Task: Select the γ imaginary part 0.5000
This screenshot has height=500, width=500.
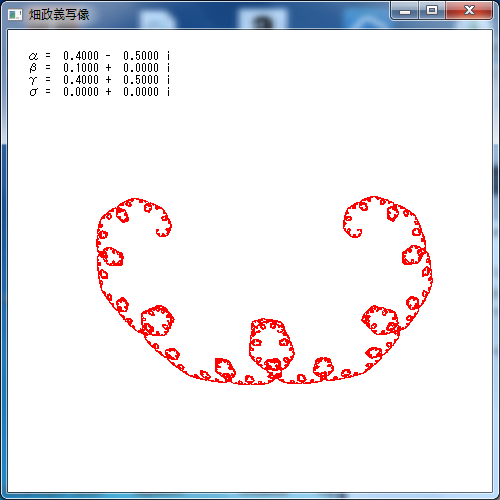Action: pos(141,80)
